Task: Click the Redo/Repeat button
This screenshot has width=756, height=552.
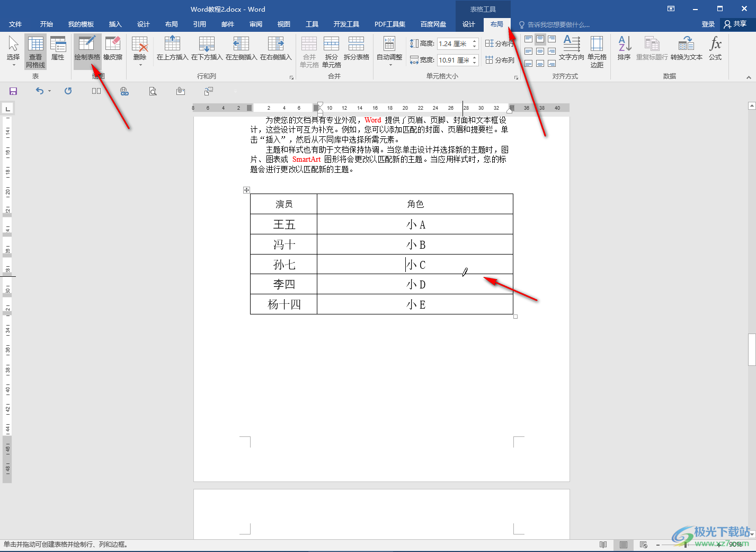Action: [x=68, y=91]
